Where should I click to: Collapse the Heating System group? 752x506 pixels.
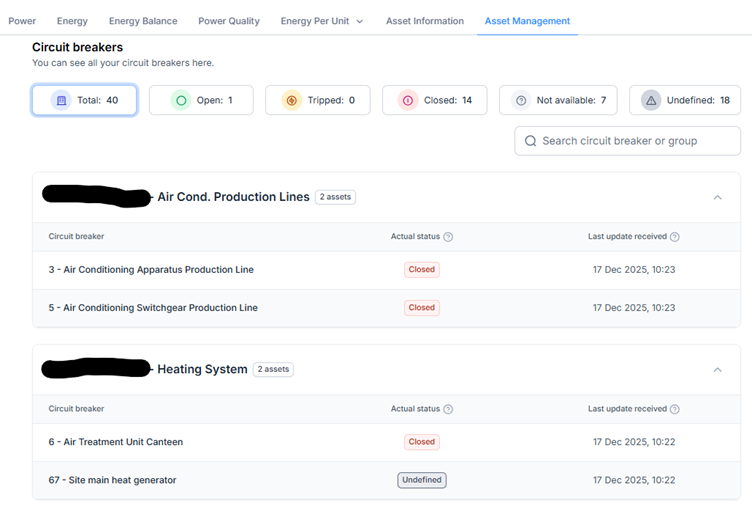pos(717,369)
